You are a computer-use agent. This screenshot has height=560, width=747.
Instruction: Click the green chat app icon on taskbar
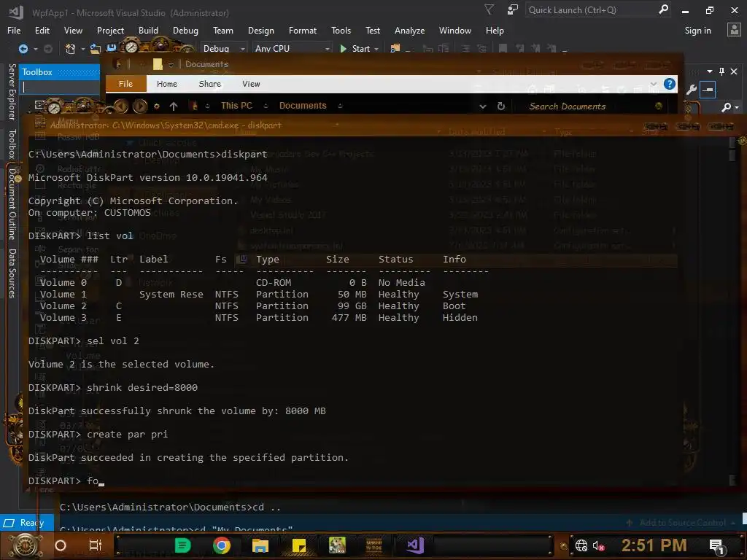[x=182, y=545]
